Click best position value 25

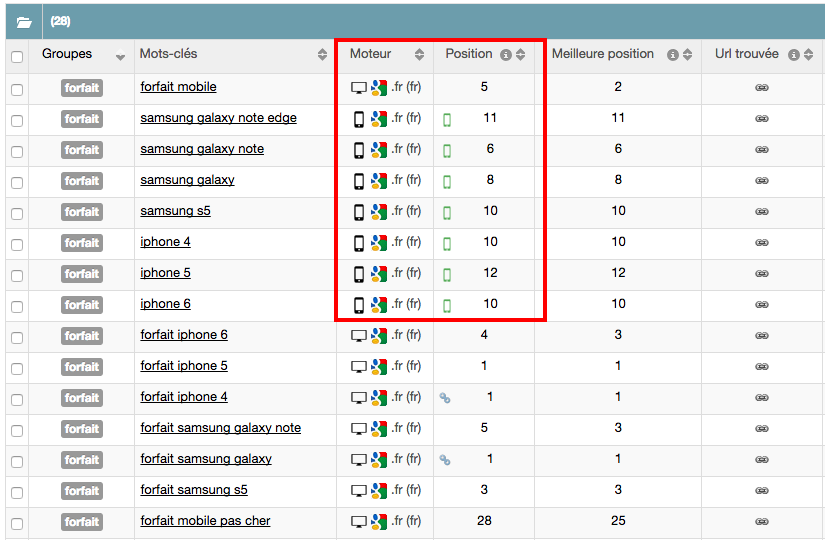tap(618, 521)
